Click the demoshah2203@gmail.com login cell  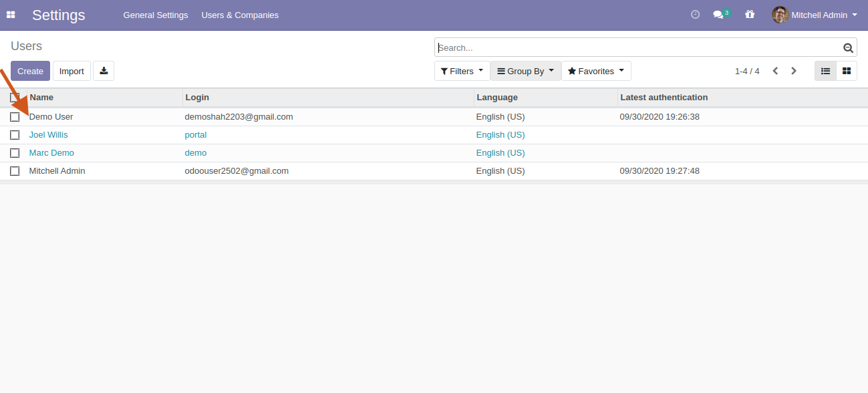click(239, 117)
